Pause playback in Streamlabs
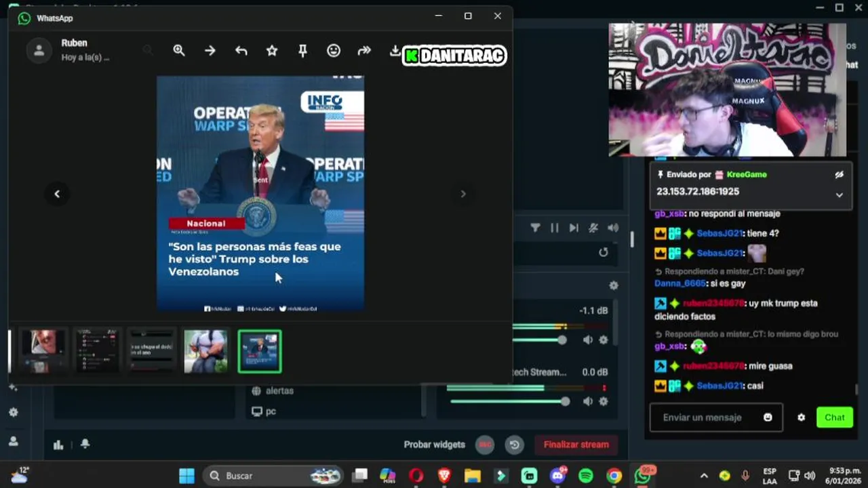The height and width of the screenshot is (488, 868). point(555,228)
